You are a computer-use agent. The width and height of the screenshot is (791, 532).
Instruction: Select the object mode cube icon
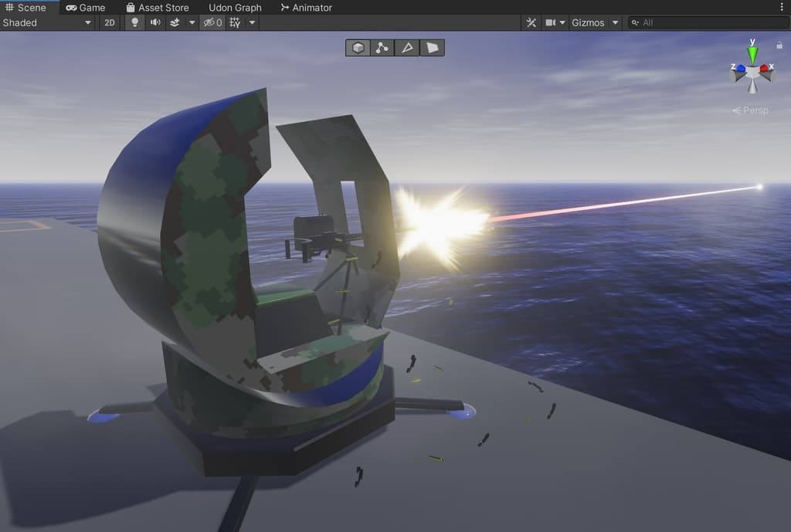point(358,48)
